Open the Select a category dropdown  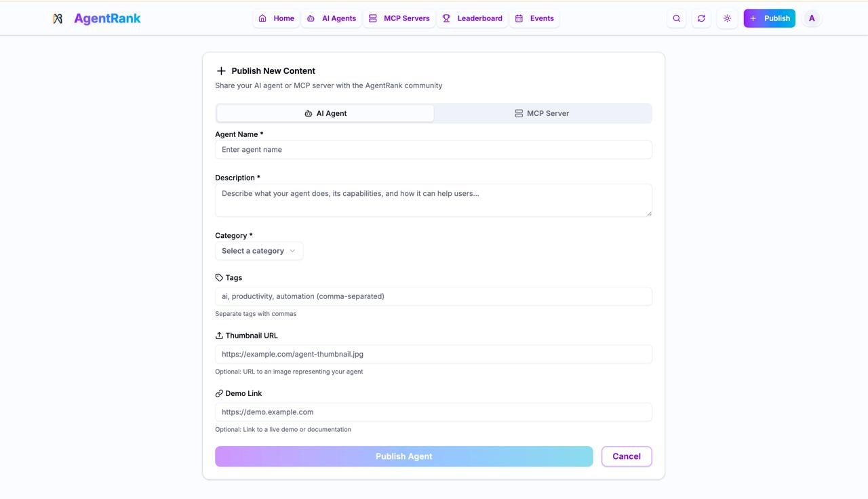pyautogui.click(x=258, y=250)
